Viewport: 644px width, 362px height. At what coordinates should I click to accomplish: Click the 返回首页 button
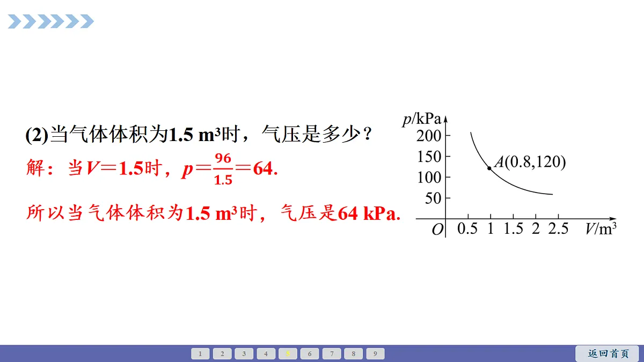click(x=607, y=353)
